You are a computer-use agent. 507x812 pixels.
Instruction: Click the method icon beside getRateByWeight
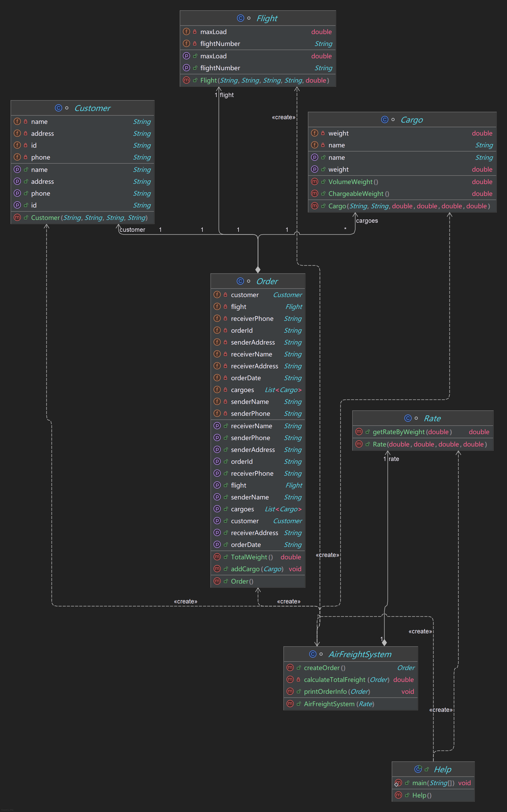pyautogui.click(x=359, y=432)
